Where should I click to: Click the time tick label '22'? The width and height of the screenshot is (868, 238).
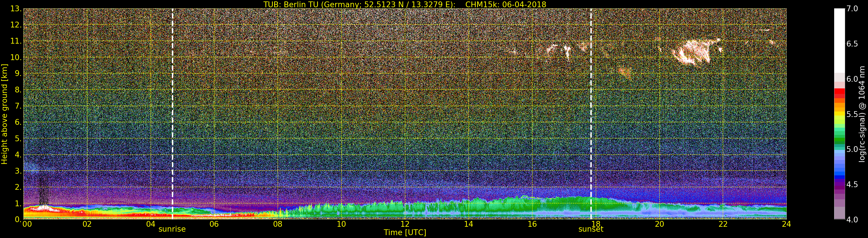tap(723, 224)
